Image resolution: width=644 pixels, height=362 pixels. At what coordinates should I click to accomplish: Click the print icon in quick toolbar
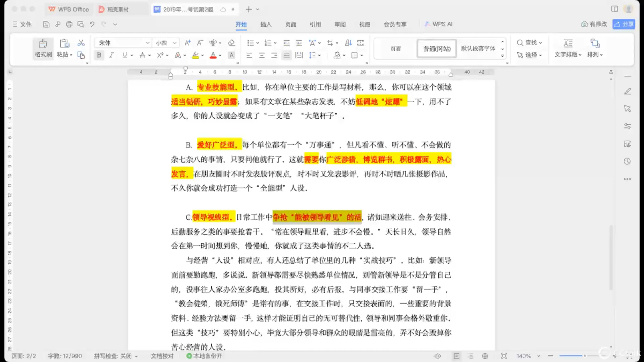click(x=69, y=24)
